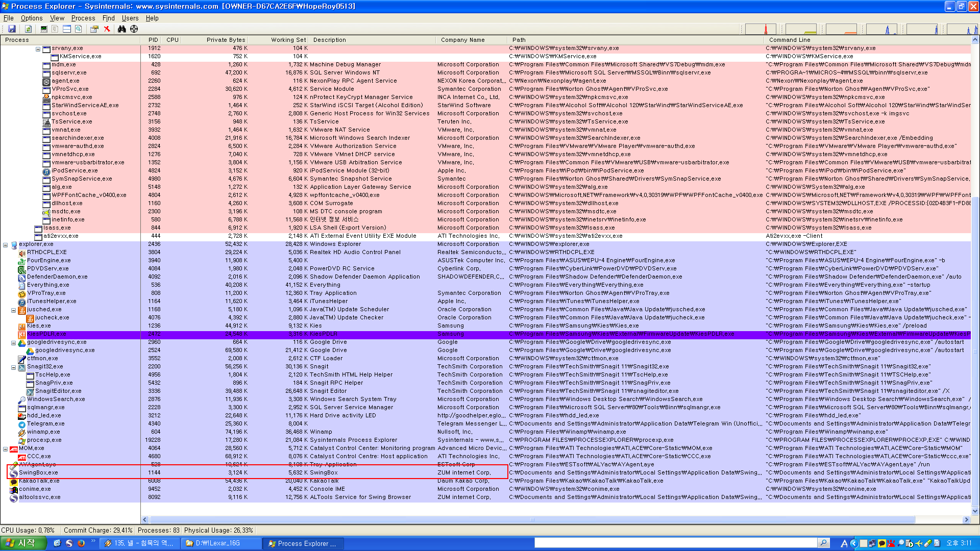Click the procexp.exe process icon
This screenshot has height=551, width=980.
[22, 440]
